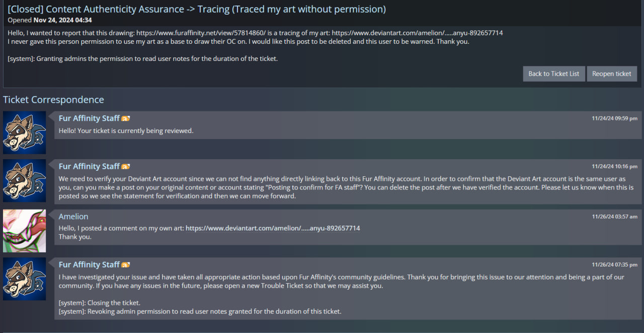Open Amelion's profile via the username
Screen dimensions: 644x333
tap(73, 217)
